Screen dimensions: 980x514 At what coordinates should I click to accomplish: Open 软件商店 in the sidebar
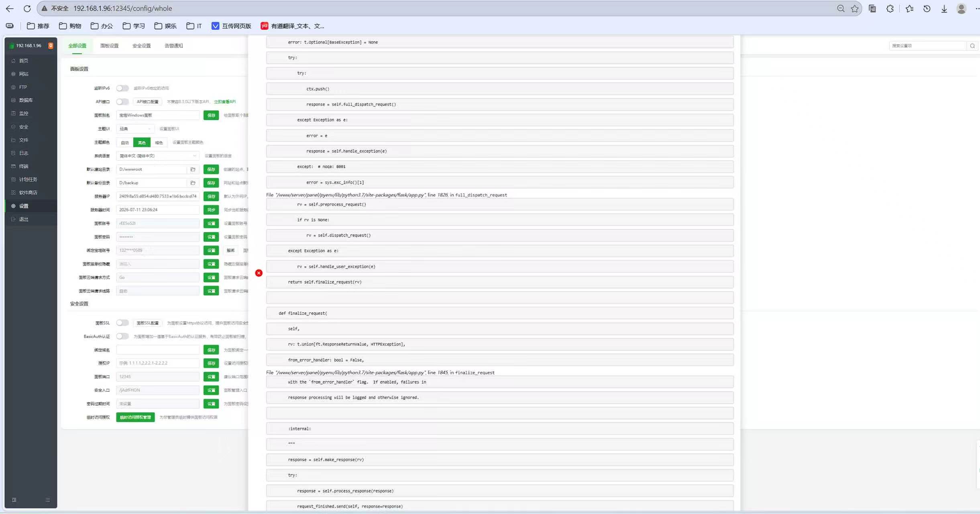(28, 193)
